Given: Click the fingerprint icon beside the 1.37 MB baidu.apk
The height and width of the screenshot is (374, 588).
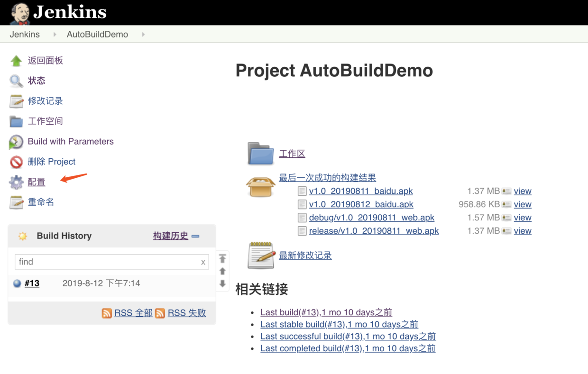Looking at the screenshot, I should (506, 191).
